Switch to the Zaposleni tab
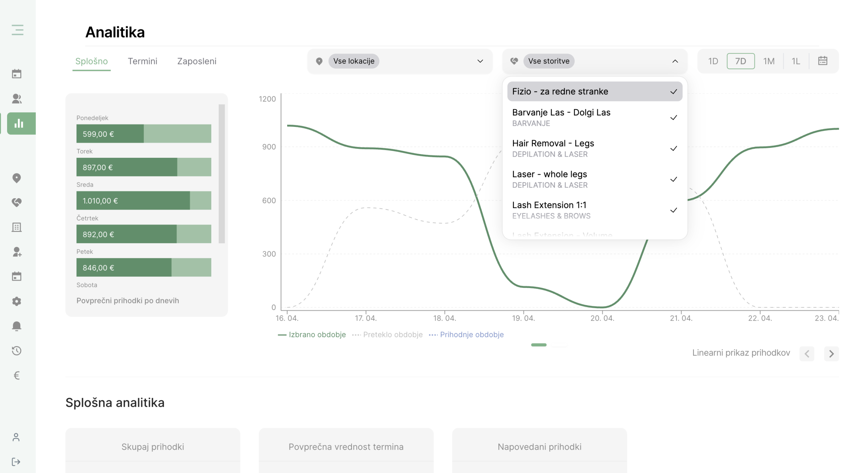The width and height of the screenshot is (868, 473). click(x=197, y=61)
